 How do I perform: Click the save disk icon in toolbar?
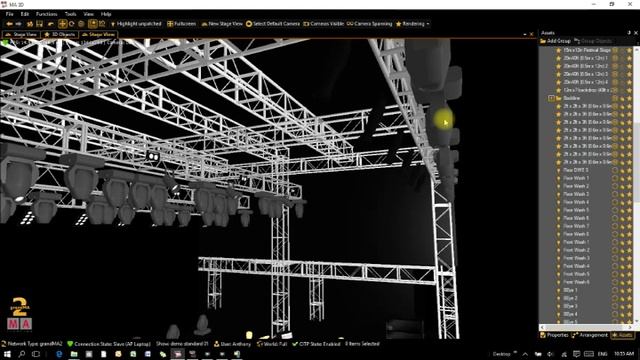[x=40, y=24]
